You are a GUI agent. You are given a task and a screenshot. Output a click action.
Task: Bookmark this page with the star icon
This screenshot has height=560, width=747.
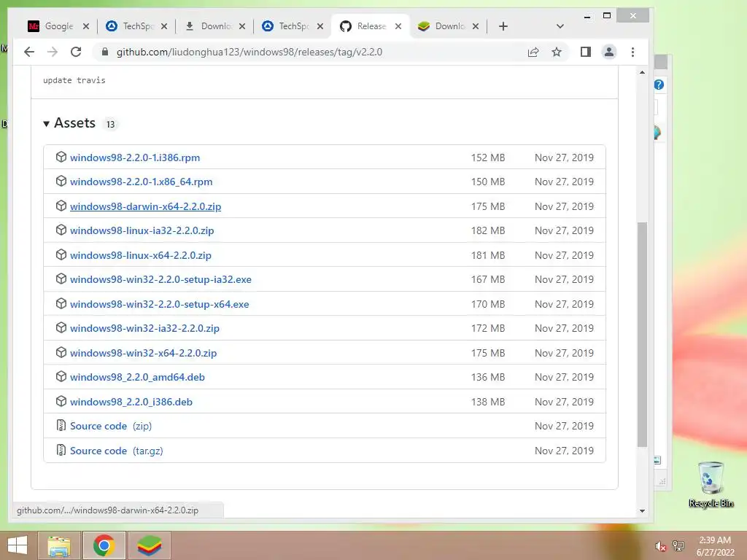(x=557, y=52)
